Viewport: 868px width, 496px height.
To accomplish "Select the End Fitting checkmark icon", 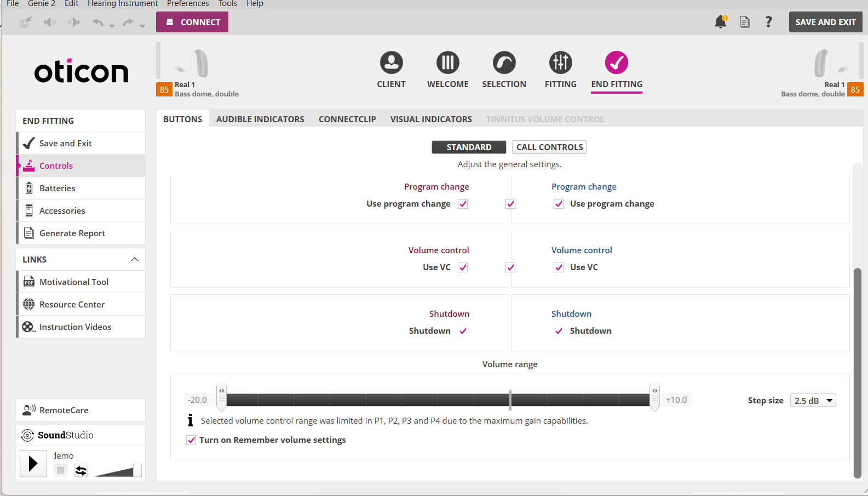I will point(617,62).
